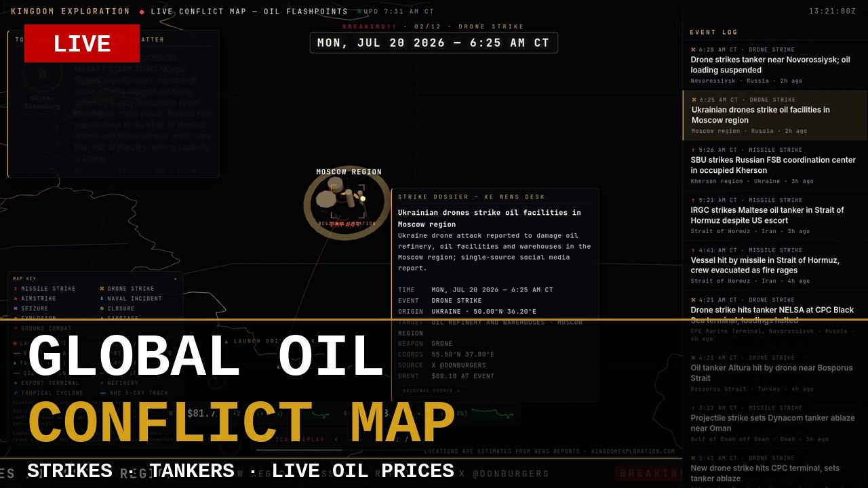Click the LIVE CONFLICT MAP – OIL FLASHPOINTS label

249,12
